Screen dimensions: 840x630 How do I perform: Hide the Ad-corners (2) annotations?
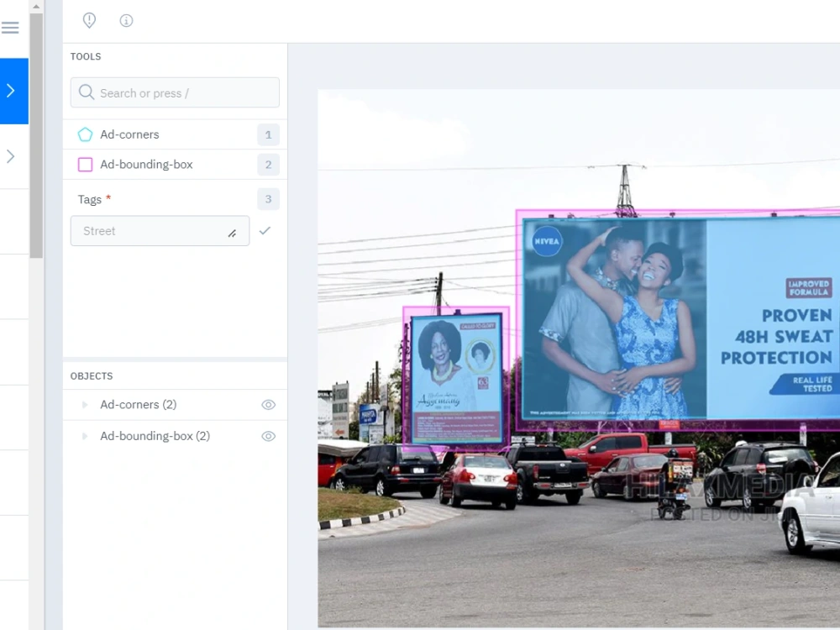coord(268,404)
